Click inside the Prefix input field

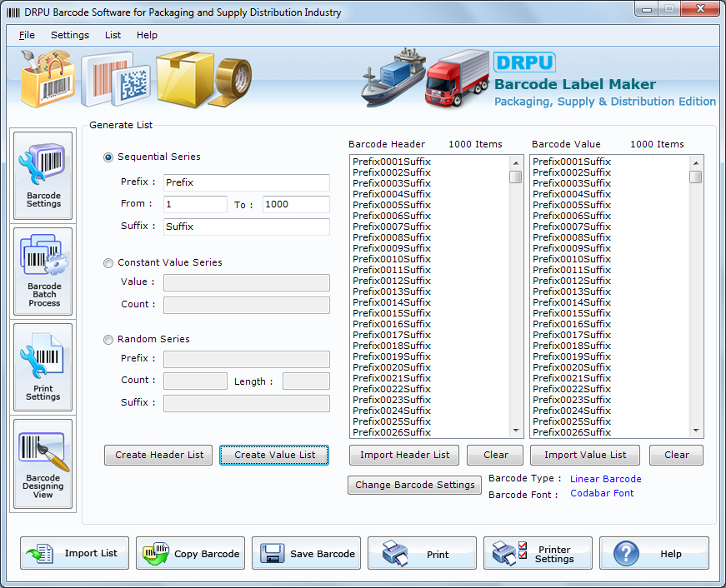pos(245,182)
